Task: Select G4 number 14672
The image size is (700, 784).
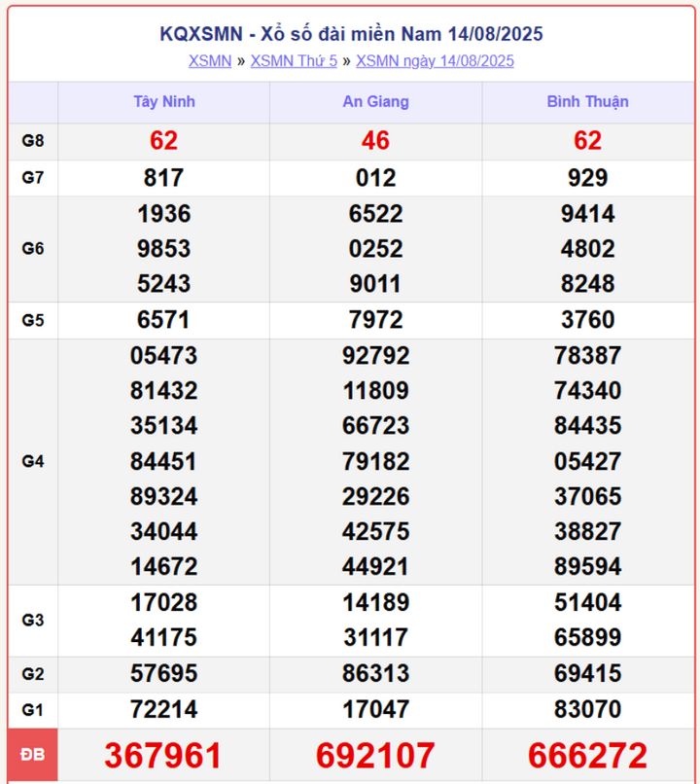Action: pos(164,567)
